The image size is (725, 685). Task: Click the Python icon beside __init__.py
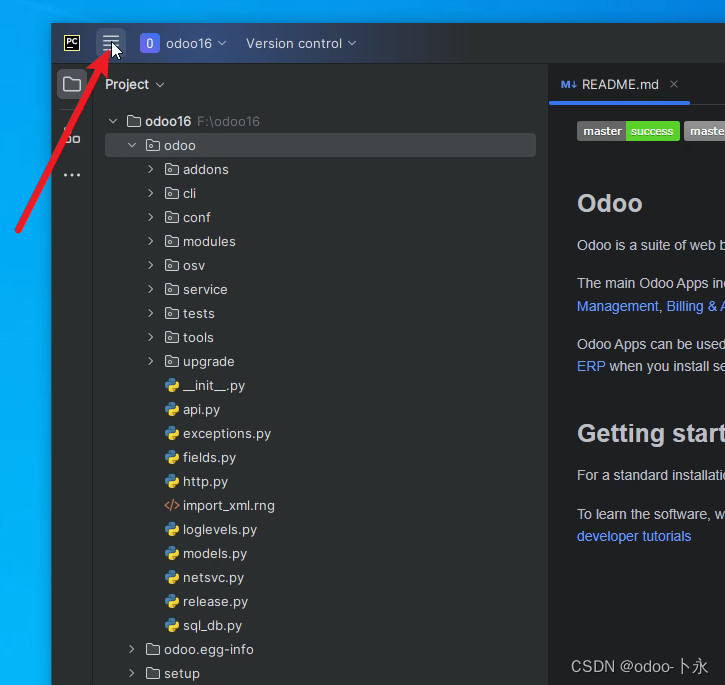[172, 385]
